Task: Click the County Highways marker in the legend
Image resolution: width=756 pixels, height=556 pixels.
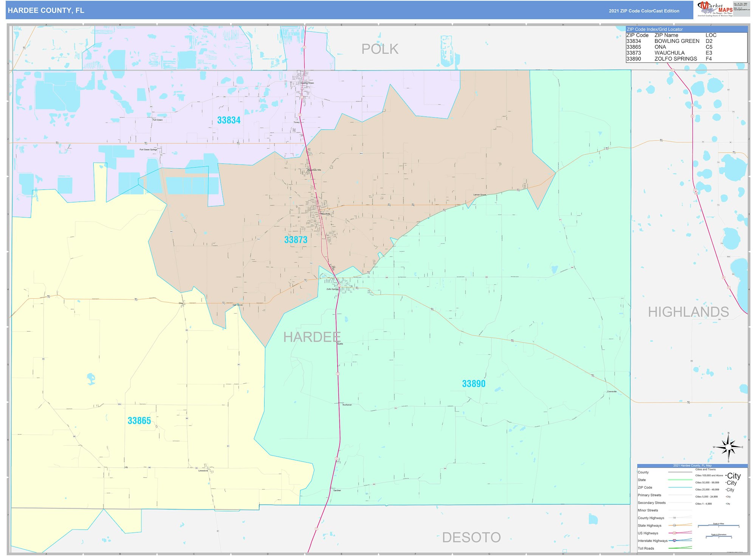Action: pyautogui.click(x=674, y=518)
